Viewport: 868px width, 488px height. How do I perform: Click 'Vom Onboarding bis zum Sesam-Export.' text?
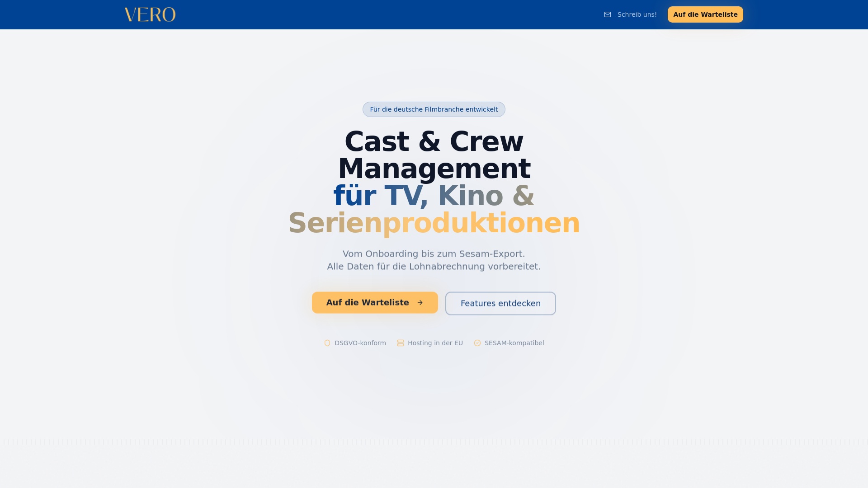[434, 254]
